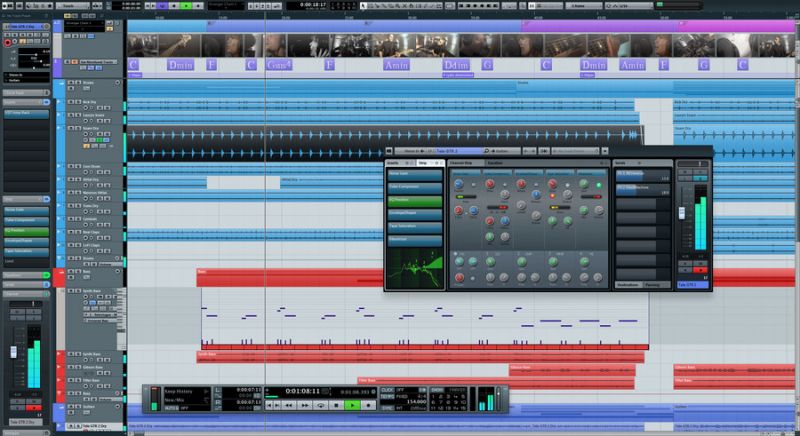Expand inspector Strip section
Image resolution: width=800 pixels, height=436 pixels.
point(26,199)
